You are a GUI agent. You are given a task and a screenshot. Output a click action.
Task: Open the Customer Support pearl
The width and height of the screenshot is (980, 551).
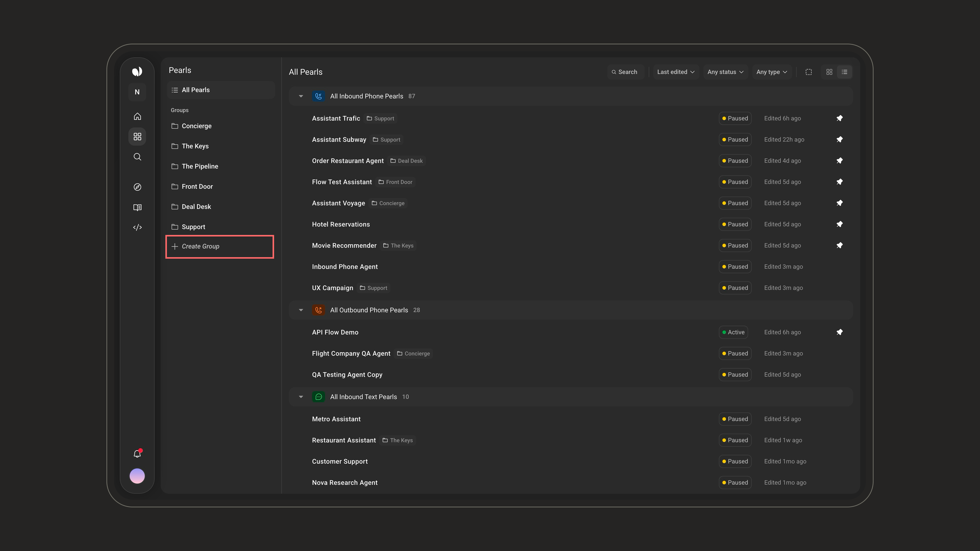point(340,462)
